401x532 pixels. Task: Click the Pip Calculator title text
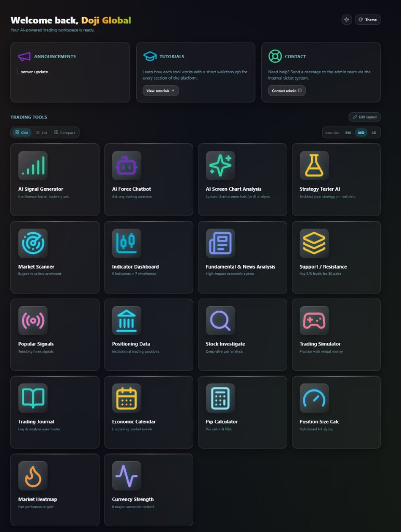(222, 422)
